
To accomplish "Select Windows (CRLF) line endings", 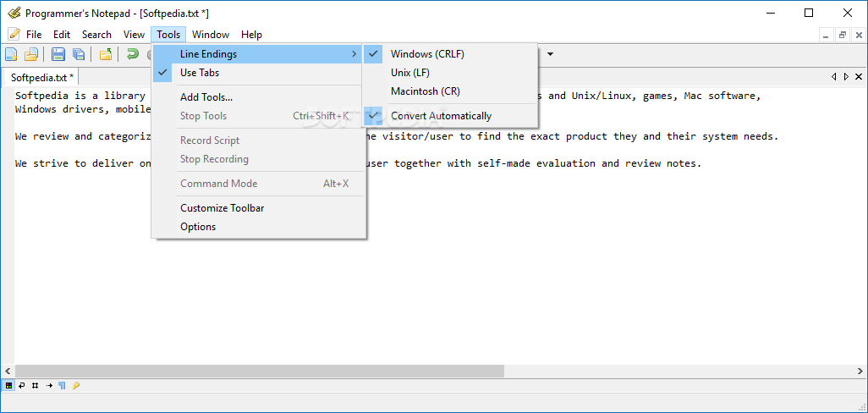I will (451, 54).
